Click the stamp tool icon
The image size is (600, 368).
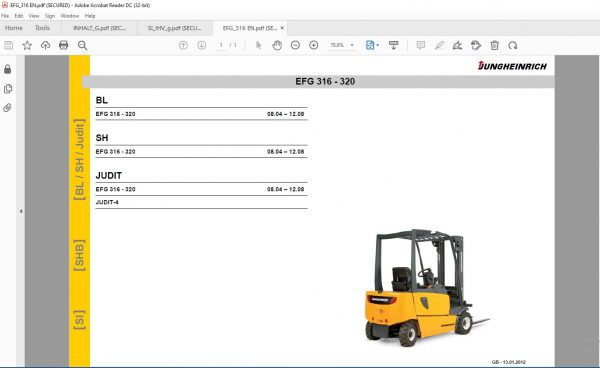pyautogui.click(x=476, y=45)
